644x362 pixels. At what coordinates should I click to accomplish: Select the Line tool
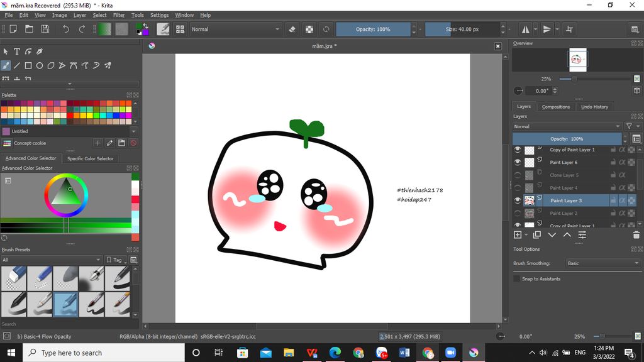(x=17, y=65)
